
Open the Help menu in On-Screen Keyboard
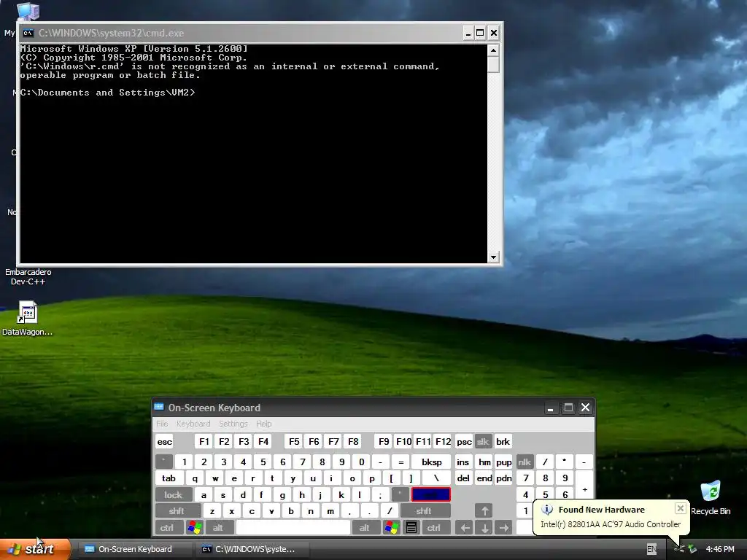[263, 424]
